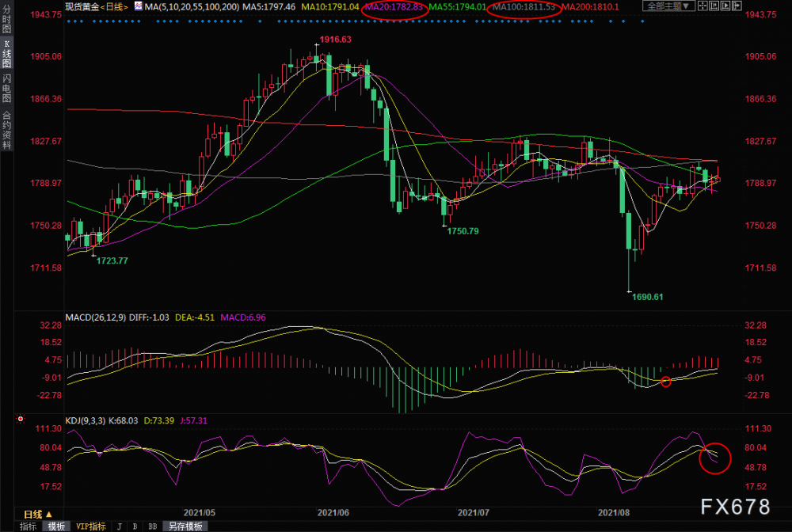The width and height of the screenshot is (792, 532).
Task: Select the 指标 bottom tab
Action: pos(28,526)
